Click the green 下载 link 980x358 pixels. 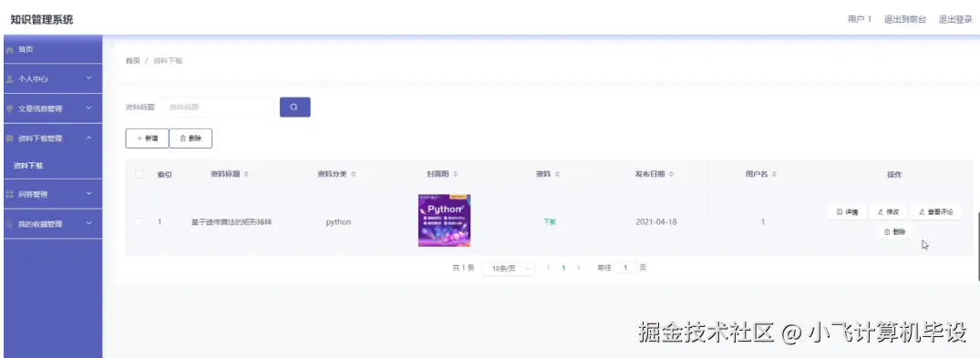[550, 221]
